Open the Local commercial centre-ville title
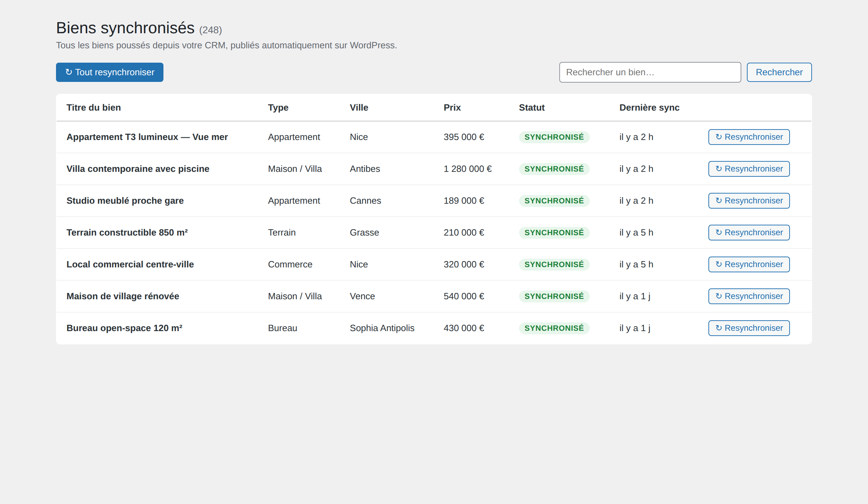 point(130,264)
